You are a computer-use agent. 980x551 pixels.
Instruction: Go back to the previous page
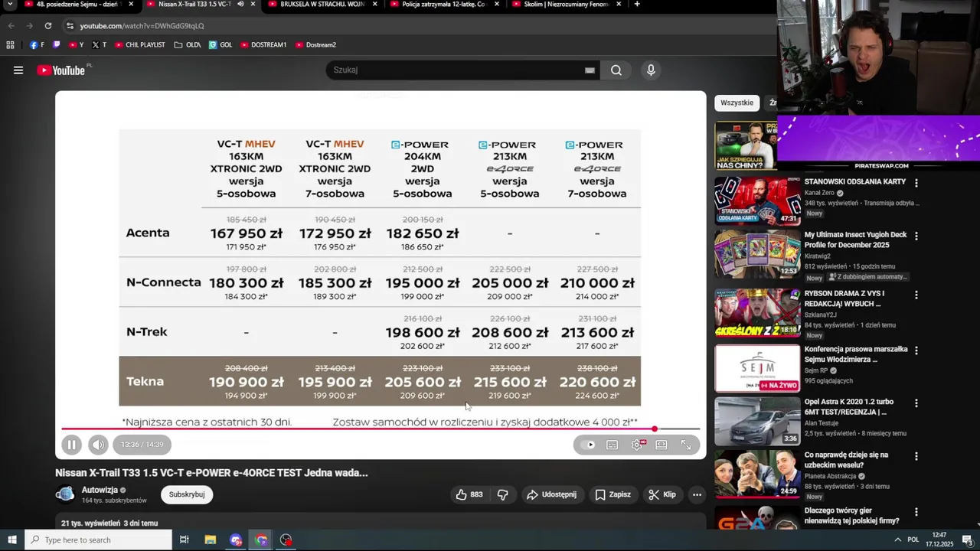(11, 26)
